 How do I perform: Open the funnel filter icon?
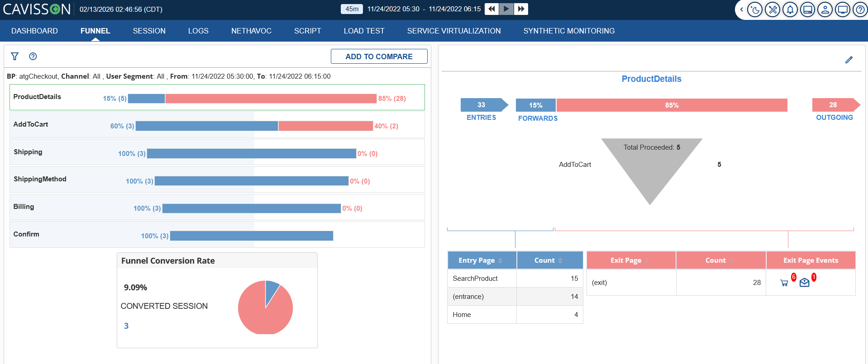(15, 57)
